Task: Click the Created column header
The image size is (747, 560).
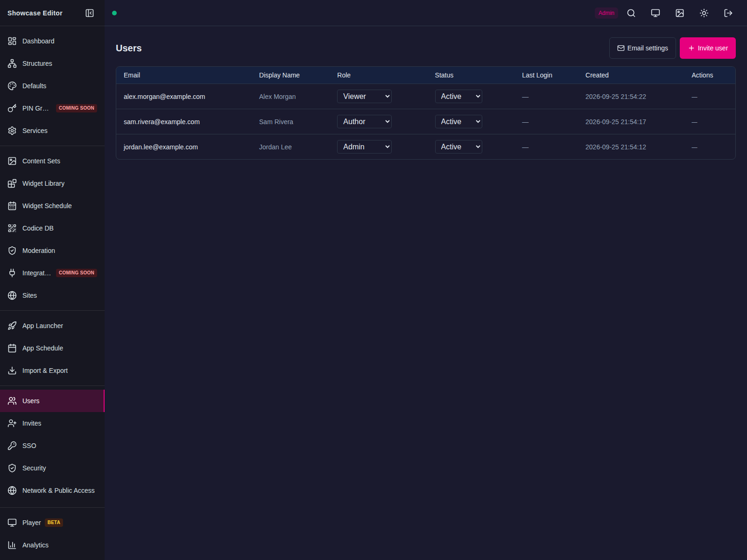Action: [597, 75]
